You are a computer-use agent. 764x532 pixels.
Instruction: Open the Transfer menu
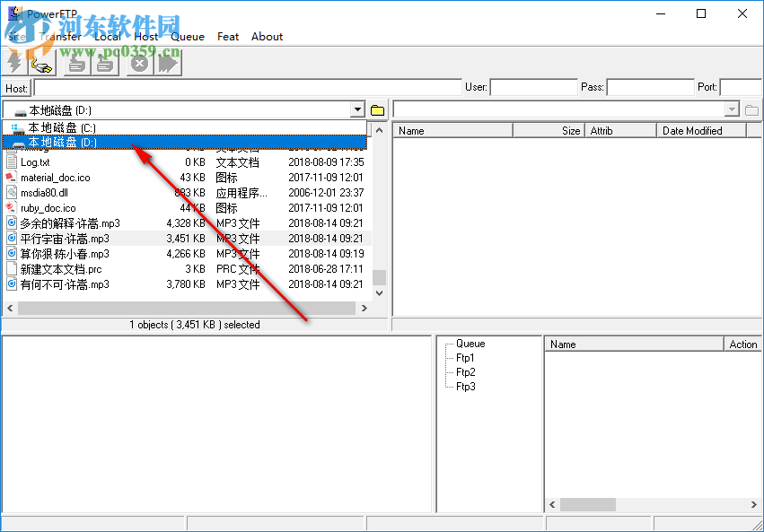(59, 37)
